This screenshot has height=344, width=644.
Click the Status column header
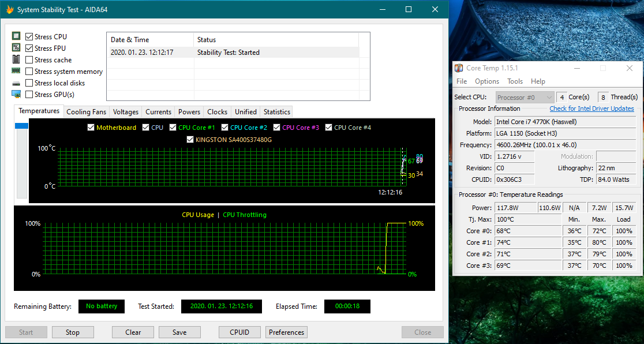coord(276,40)
